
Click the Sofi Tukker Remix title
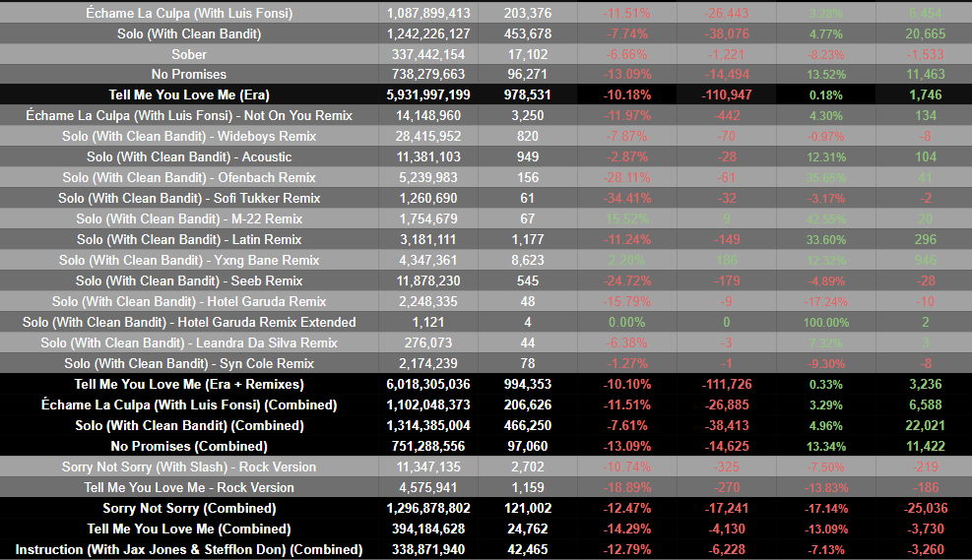pyautogui.click(x=189, y=198)
